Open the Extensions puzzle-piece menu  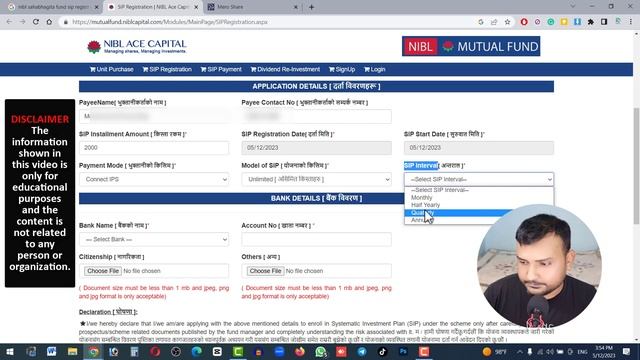591,22
